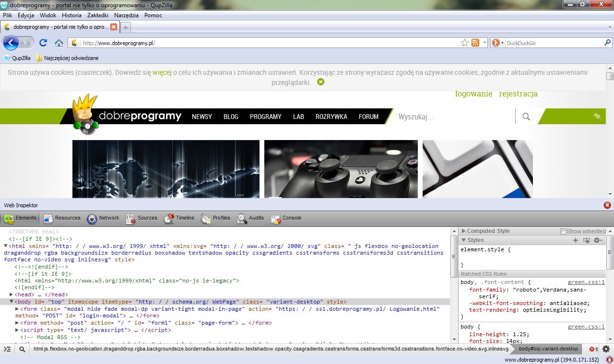Open a new tab with plus button
This screenshot has height=364, width=614.
(126, 27)
